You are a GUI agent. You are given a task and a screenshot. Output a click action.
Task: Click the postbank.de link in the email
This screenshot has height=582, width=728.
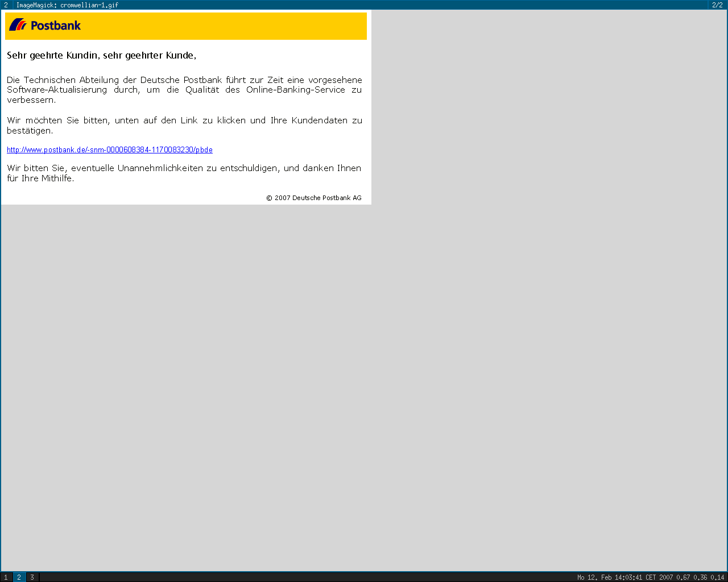[x=110, y=150]
